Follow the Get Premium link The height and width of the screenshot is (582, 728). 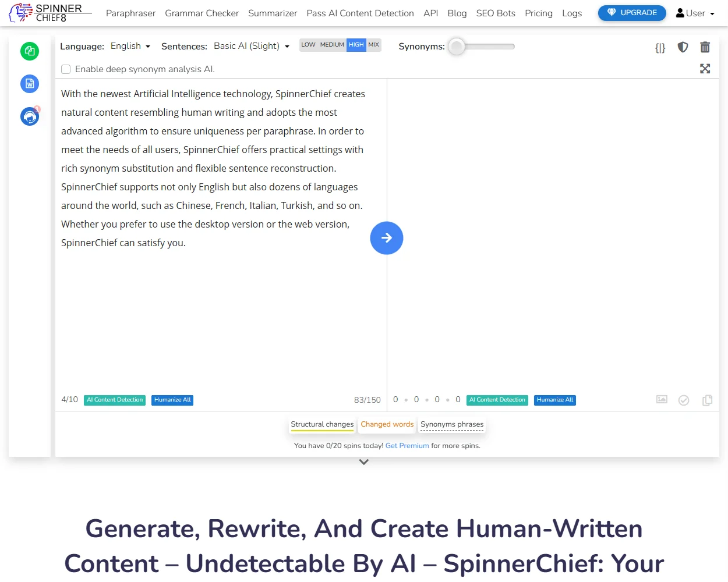tap(407, 446)
